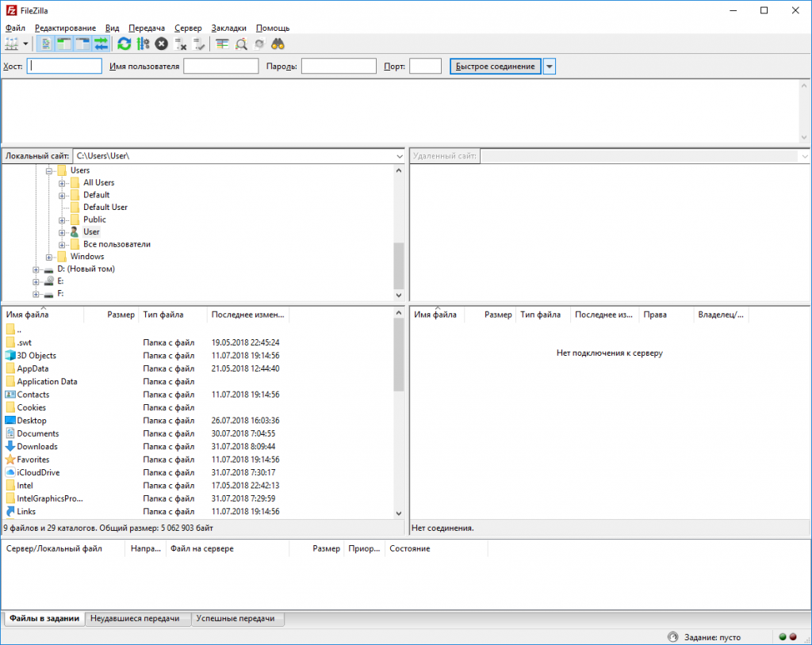Expand the Public folder node
Viewport: 812px width, 645px height.
[62, 220]
